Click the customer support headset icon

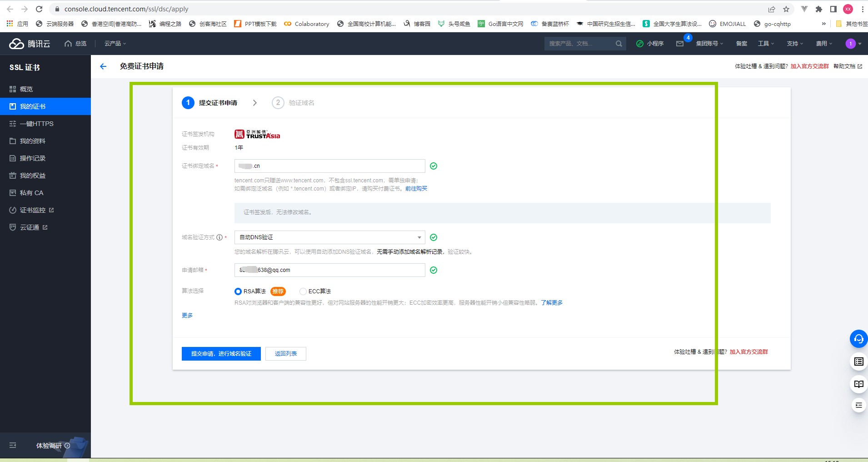[858, 339]
